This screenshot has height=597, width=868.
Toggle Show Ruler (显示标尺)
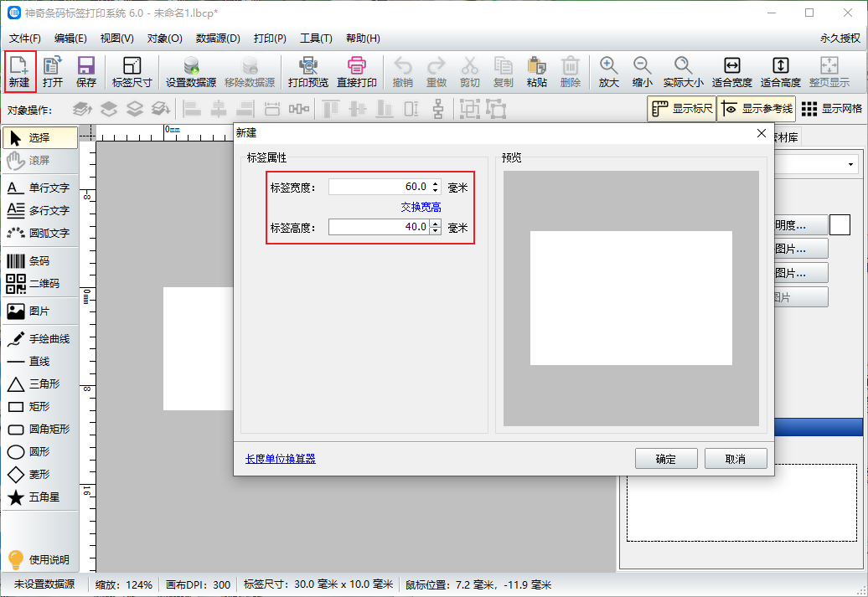682,109
